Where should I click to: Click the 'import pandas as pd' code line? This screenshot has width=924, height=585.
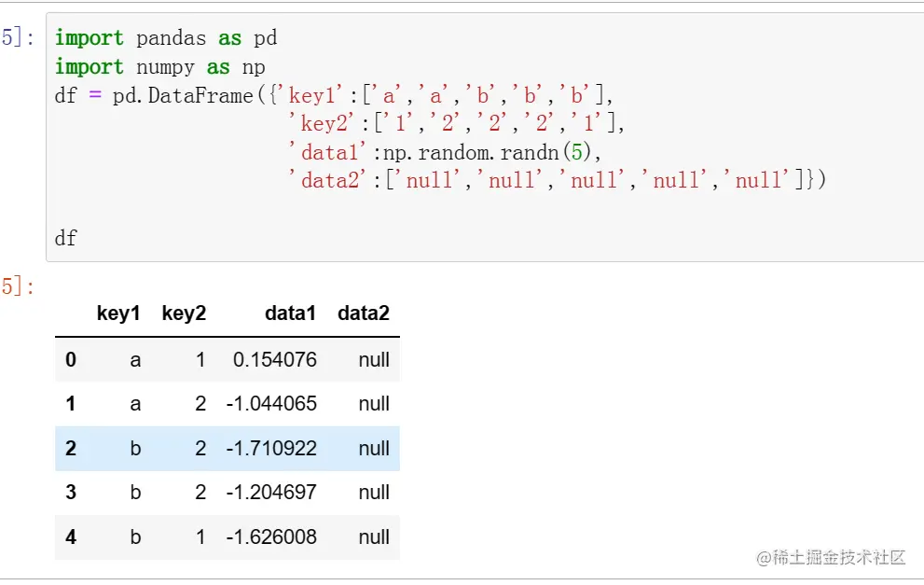pyautogui.click(x=166, y=38)
